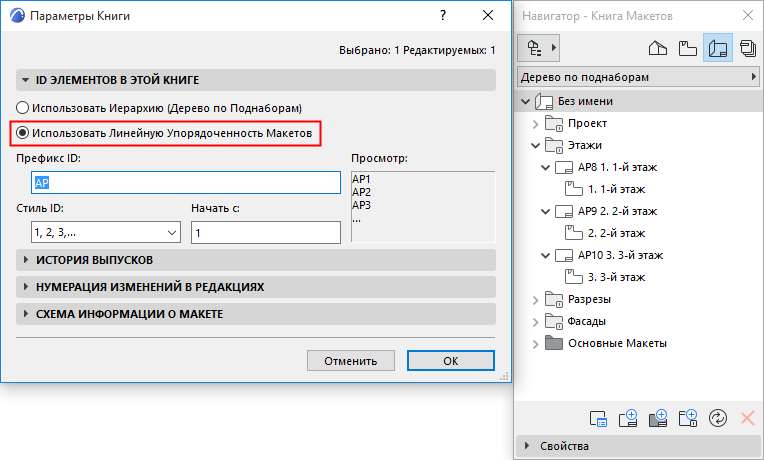Image resolution: width=764 pixels, height=460 pixels.
Task: Click the layout icon of AP9 2-й этаж
Action: [x=564, y=211]
